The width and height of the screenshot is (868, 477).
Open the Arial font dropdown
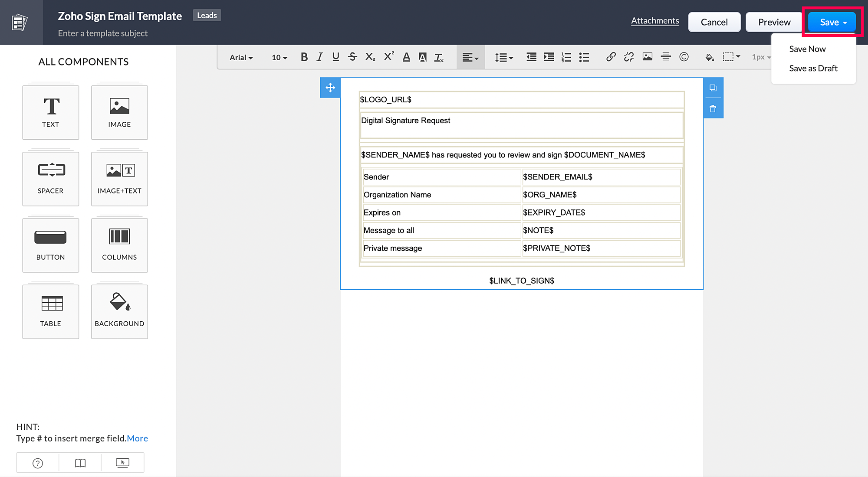tap(241, 57)
